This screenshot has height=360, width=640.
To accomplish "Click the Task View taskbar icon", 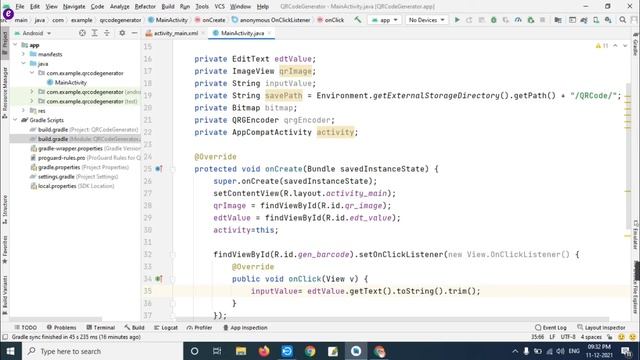I will (217, 351).
